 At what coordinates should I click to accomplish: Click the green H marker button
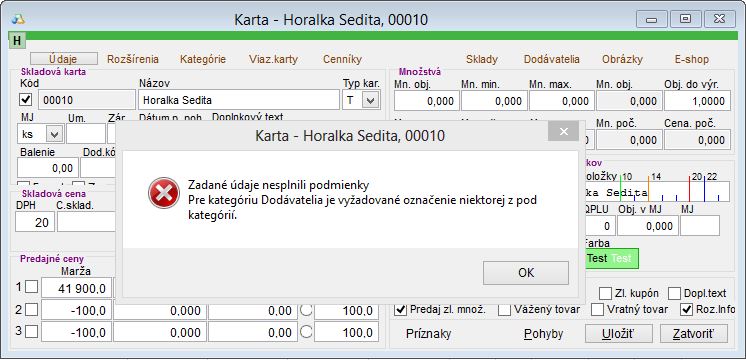17,40
